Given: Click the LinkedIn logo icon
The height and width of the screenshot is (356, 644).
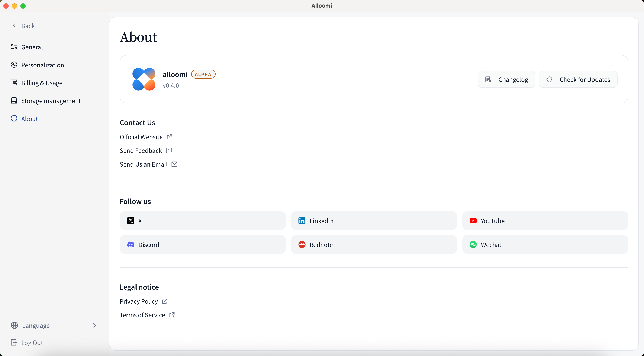Looking at the screenshot, I should (302, 221).
